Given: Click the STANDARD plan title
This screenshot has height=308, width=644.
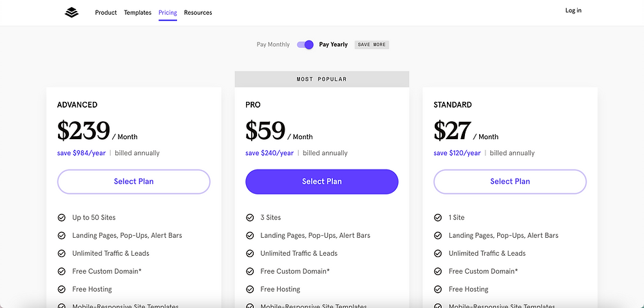Looking at the screenshot, I should [453, 105].
